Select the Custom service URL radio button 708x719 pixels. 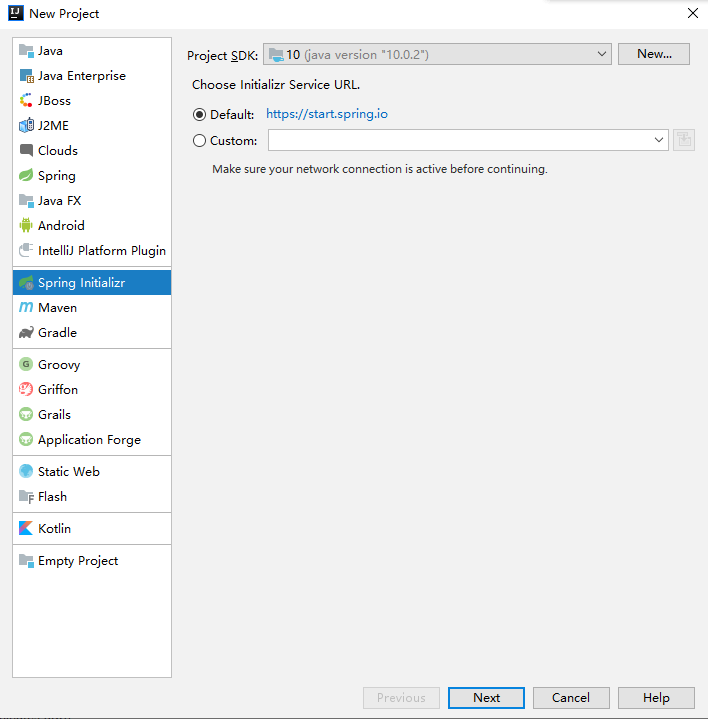click(199, 140)
